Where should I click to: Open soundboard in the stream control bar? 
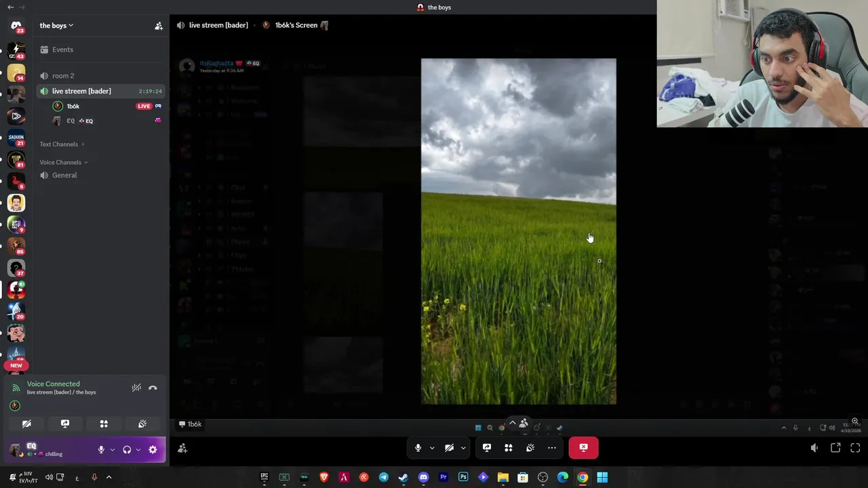click(x=530, y=448)
